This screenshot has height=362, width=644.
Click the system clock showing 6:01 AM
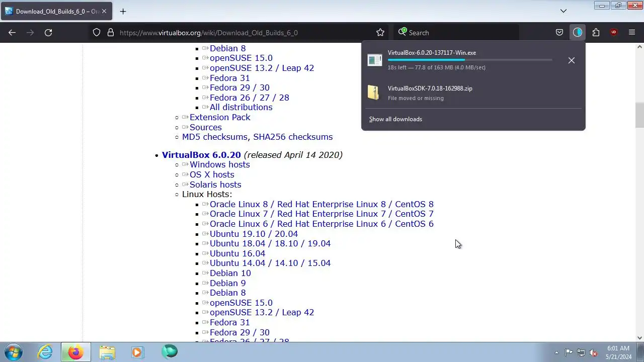tap(618, 352)
